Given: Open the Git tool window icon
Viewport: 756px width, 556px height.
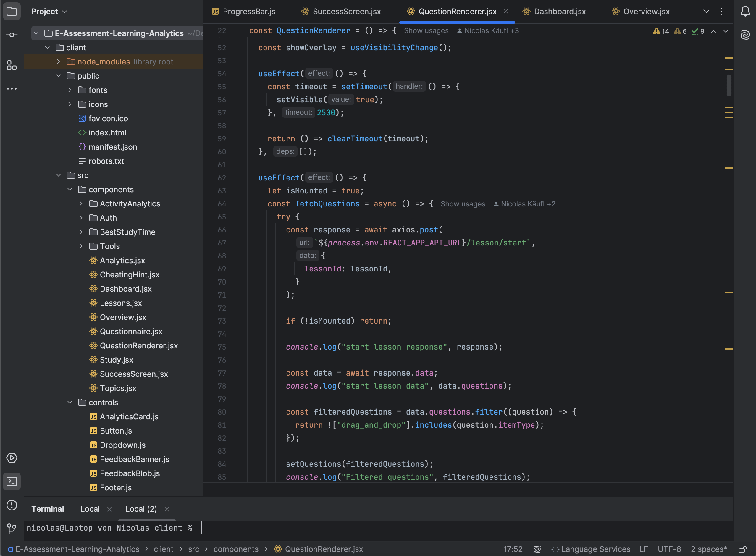Looking at the screenshot, I should (12, 528).
